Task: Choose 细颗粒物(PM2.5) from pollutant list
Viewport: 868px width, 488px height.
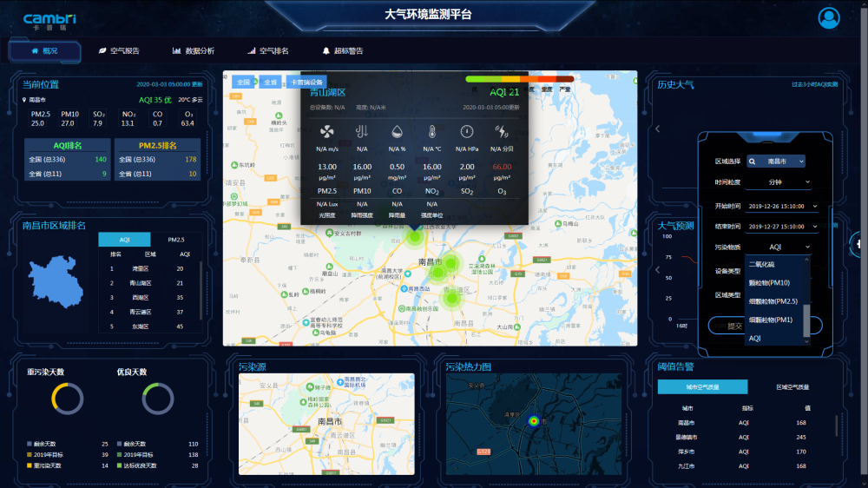Action: tap(774, 301)
